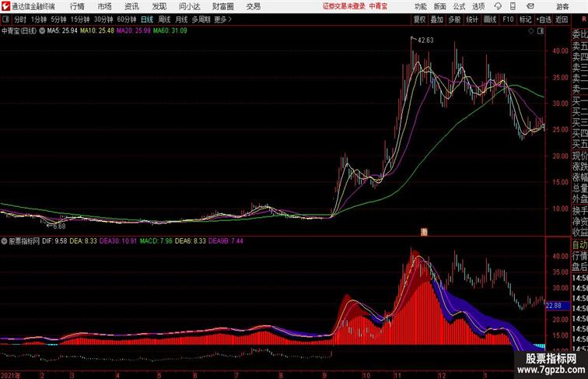Open 多周期 multi-period view
588x379 pixels.
[x=201, y=19]
